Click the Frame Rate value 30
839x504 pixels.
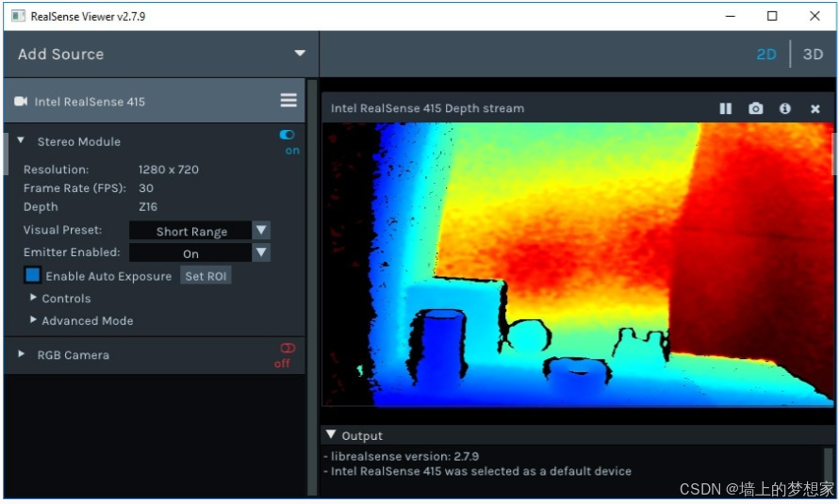146,188
